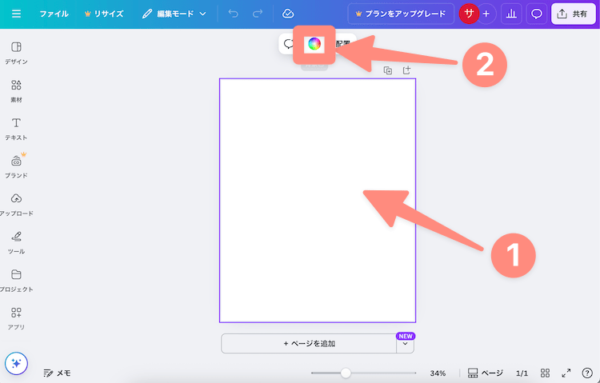Open the hamburger main menu
Image resolution: width=600 pixels, height=383 pixels.
[x=16, y=14]
